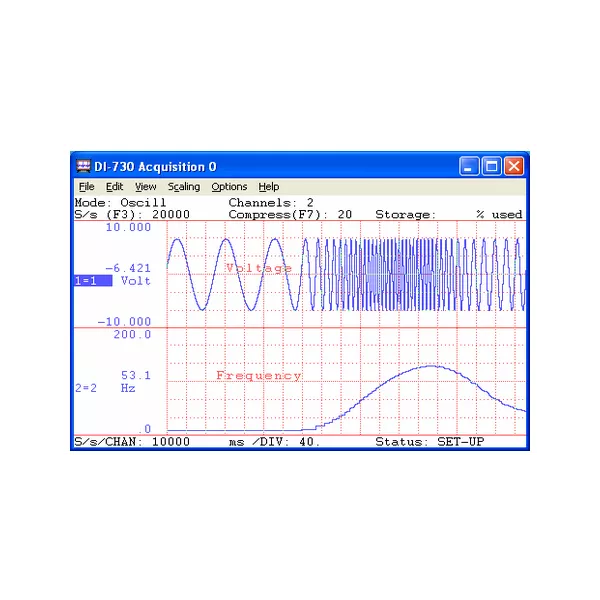The height and width of the screenshot is (600, 600).
Task: Click the Frequency annotation on channel 2 waveform
Action: [259, 376]
